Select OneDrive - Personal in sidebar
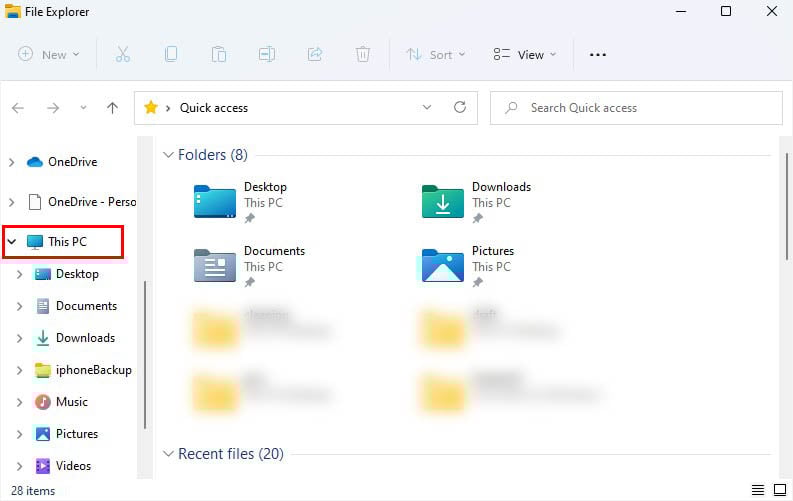793x501 pixels. pyautogui.click(x=81, y=202)
